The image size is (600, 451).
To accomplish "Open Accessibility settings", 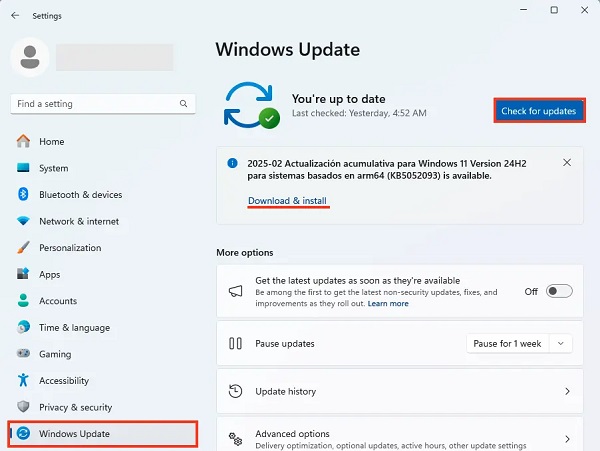I will [103, 380].
